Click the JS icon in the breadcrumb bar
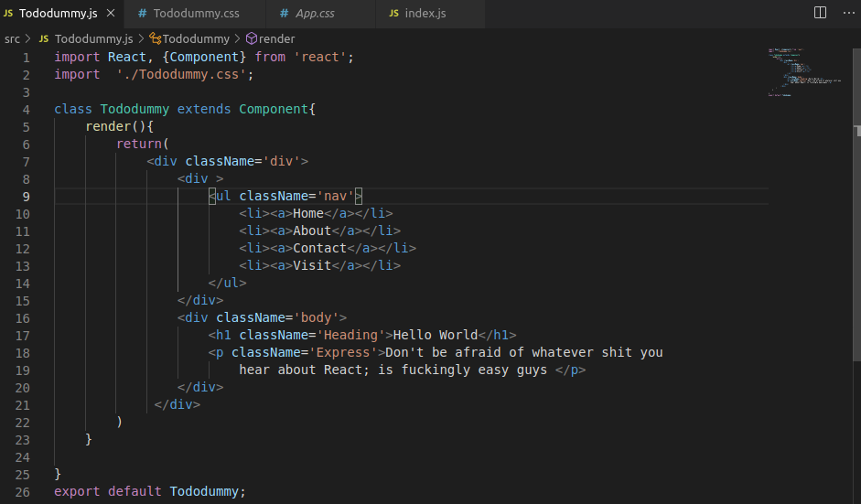Image resolution: width=861 pixels, height=504 pixels. pyautogui.click(x=44, y=39)
